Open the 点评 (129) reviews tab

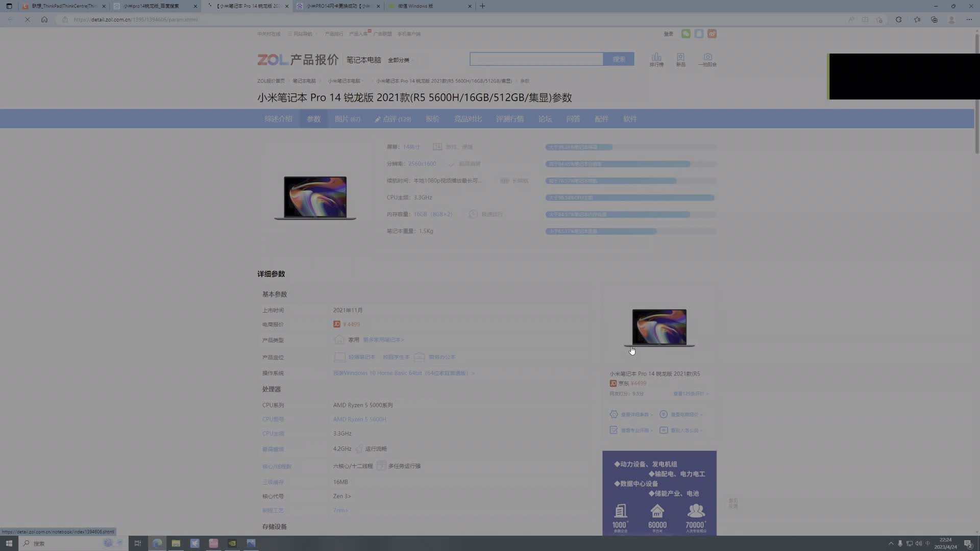pyautogui.click(x=393, y=119)
